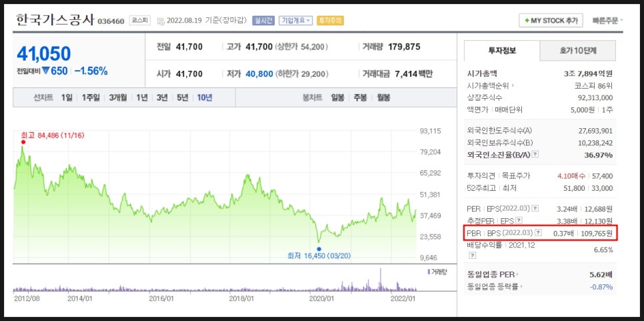
Task: Select the 10년 line chart period
Action: pos(205,98)
